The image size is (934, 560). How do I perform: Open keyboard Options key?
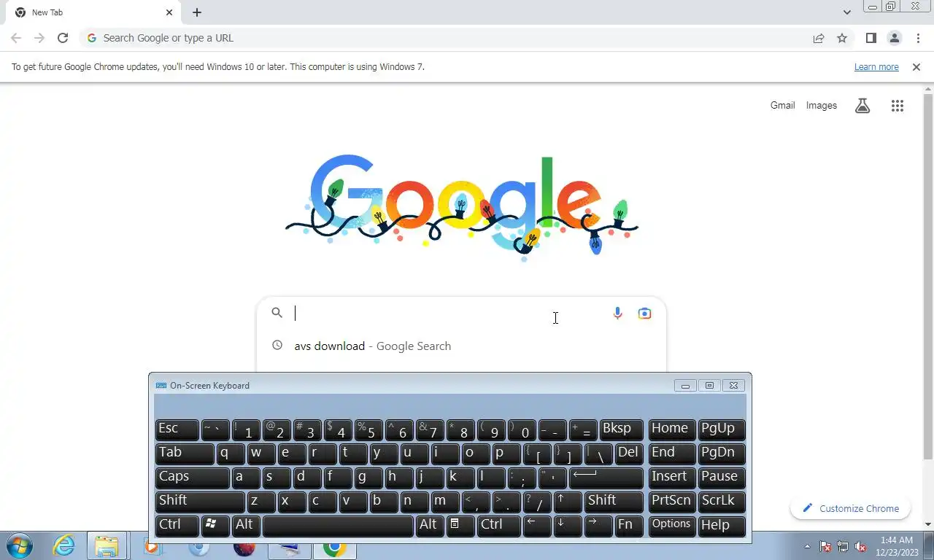point(671,526)
